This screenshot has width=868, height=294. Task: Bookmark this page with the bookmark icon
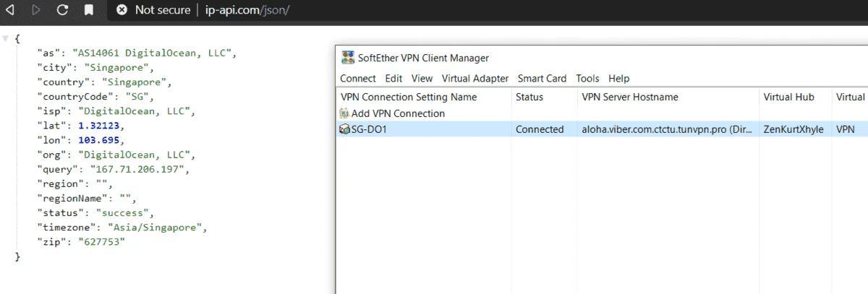(88, 10)
